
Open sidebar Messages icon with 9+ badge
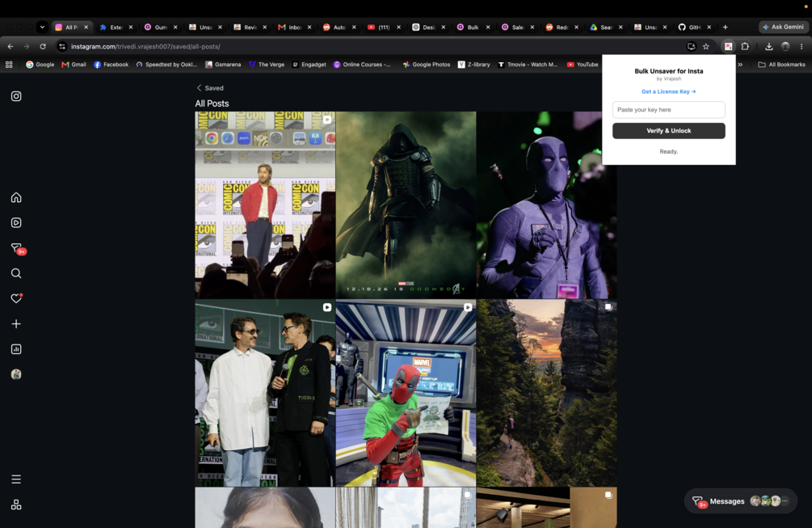coord(17,249)
